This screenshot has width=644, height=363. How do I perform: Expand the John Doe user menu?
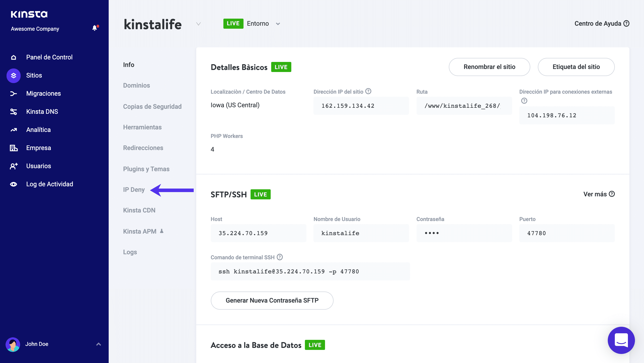click(99, 344)
